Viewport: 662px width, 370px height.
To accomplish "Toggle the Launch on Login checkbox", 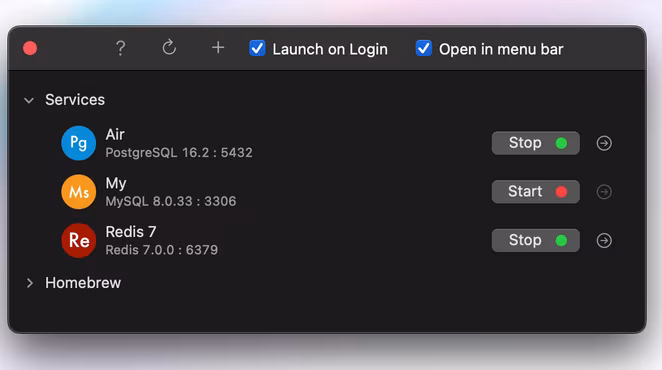I will click(257, 48).
